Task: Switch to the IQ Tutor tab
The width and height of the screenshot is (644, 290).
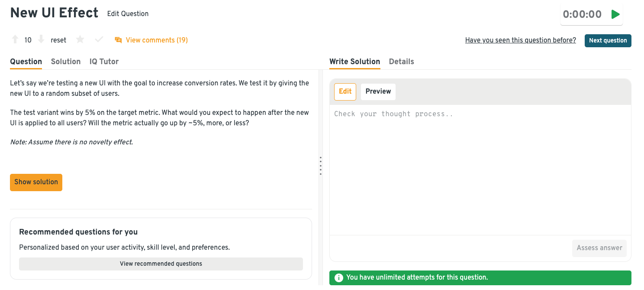Action: pos(104,62)
